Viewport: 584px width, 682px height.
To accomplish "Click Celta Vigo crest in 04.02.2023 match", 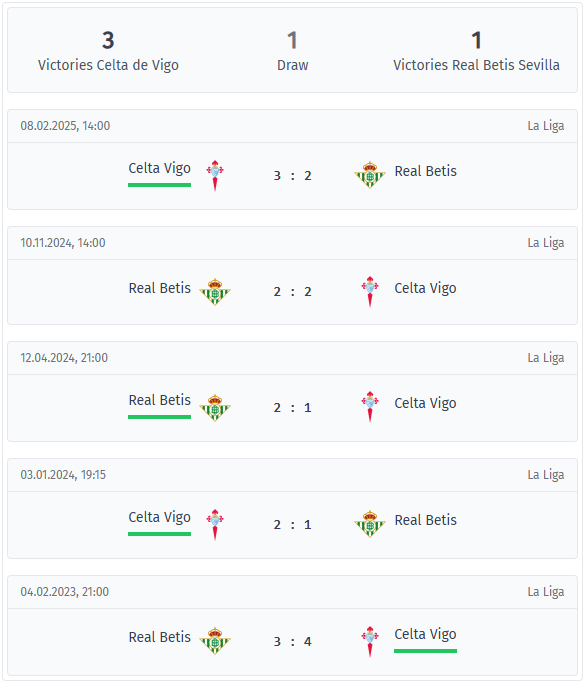I will click(x=370, y=642).
